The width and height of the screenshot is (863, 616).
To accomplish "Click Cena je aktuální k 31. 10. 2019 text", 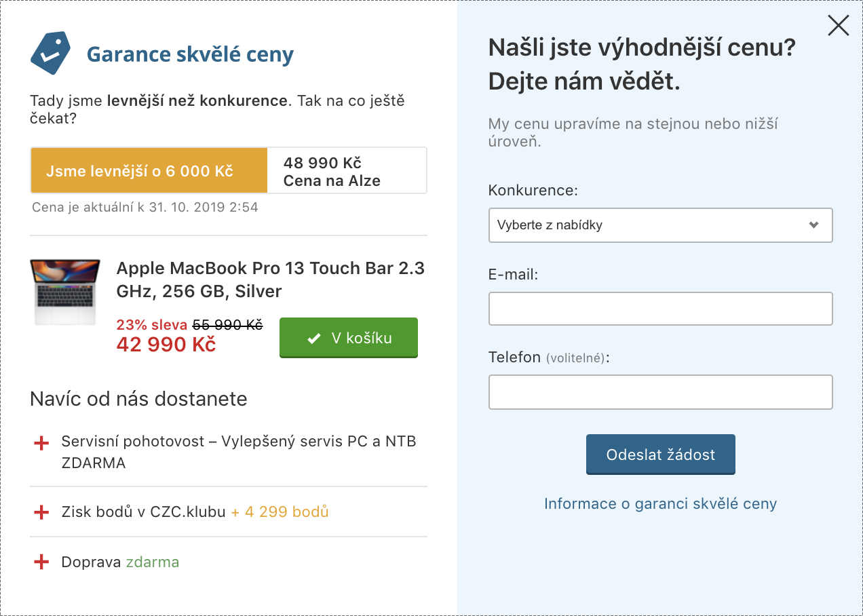I will click(145, 207).
